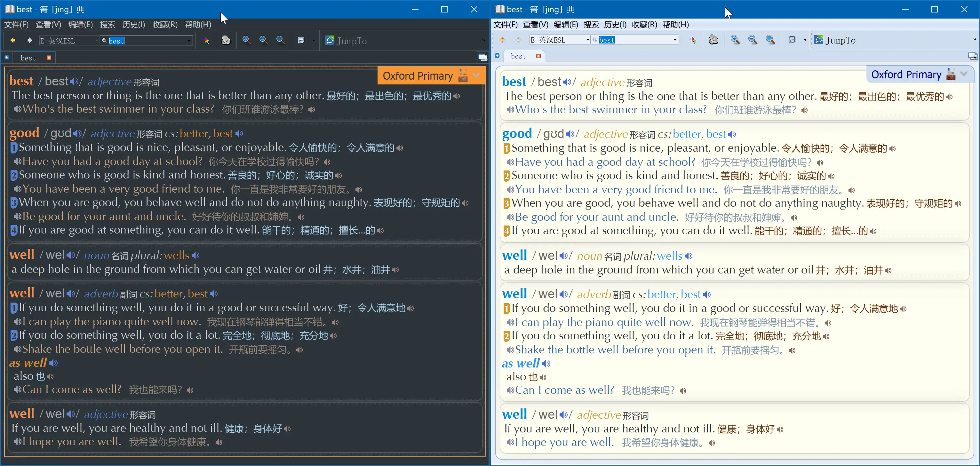Click the close tab button on left 'best' tab
This screenshot has height=466, width=980.
pos(49,57)
